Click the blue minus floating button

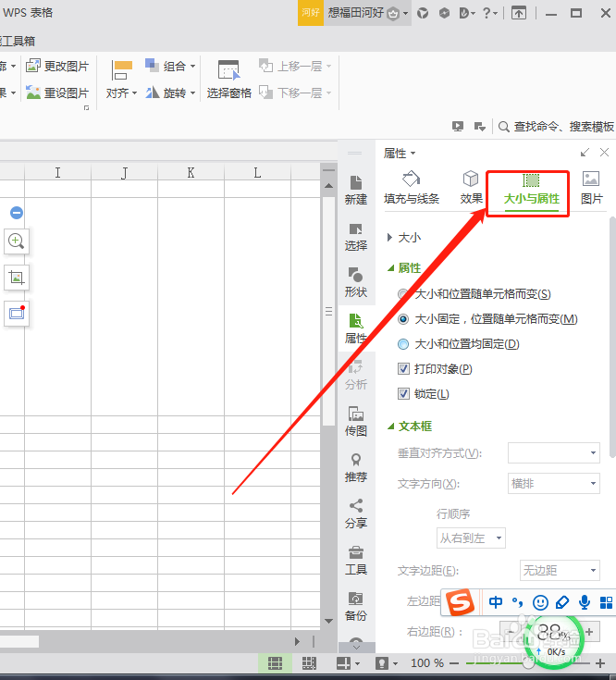(x=17, y=213)
